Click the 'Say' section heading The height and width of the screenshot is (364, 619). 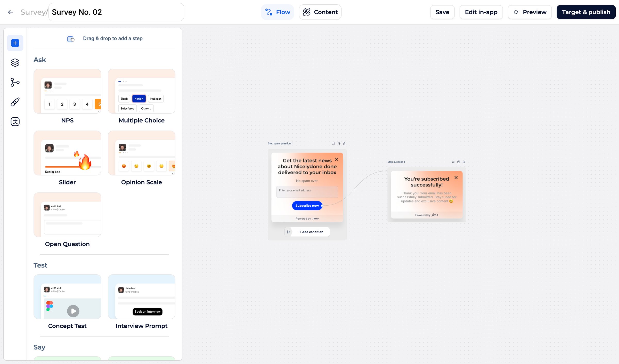[39, 347]
